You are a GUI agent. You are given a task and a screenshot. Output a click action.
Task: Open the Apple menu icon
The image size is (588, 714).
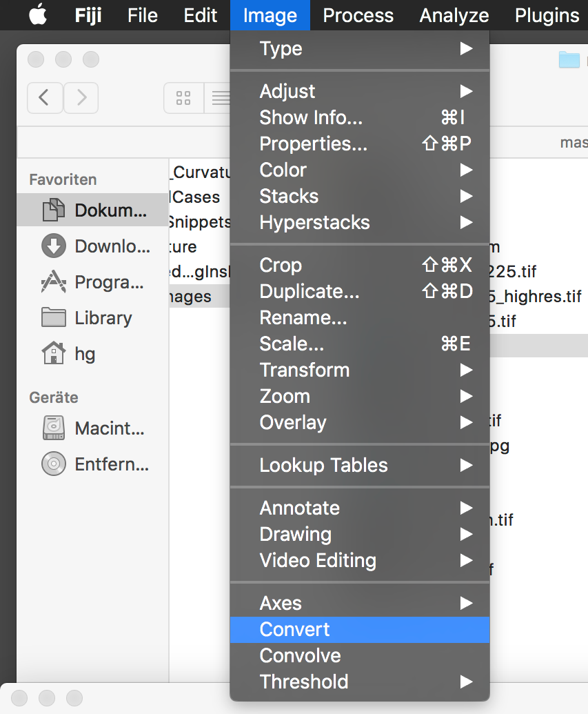(x=38, y=15)
